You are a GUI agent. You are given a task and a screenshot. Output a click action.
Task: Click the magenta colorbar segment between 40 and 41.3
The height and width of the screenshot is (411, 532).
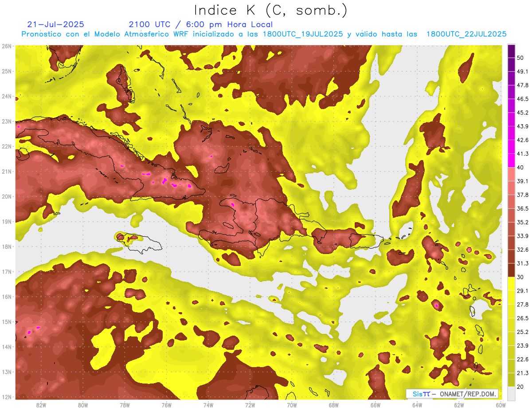click(x=511, y=160)
